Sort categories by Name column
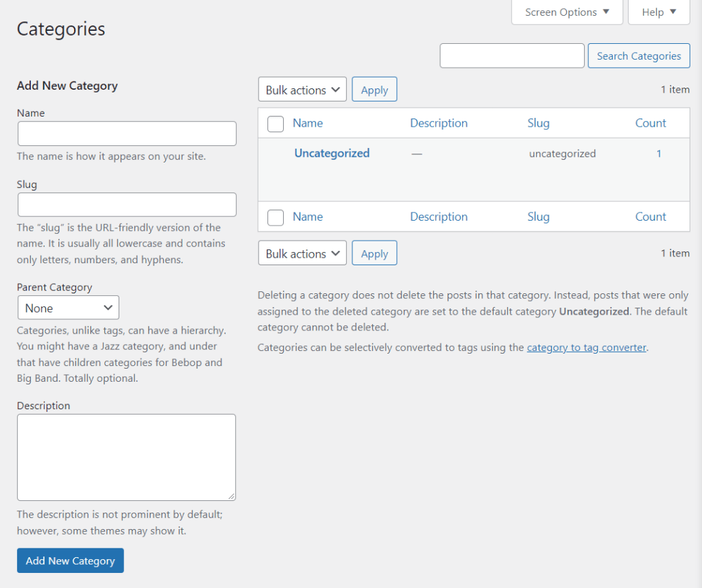The width and height of the screenshot is (702, 588). 307,123
